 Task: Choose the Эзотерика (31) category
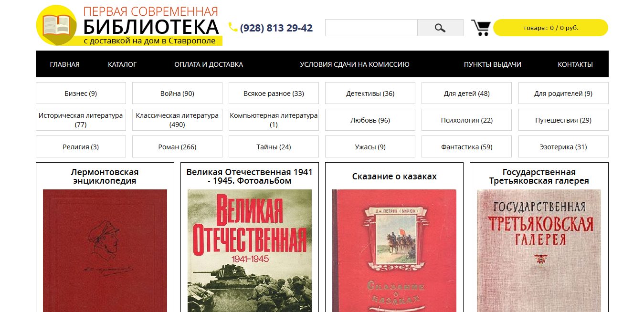[x=563, y=146]
